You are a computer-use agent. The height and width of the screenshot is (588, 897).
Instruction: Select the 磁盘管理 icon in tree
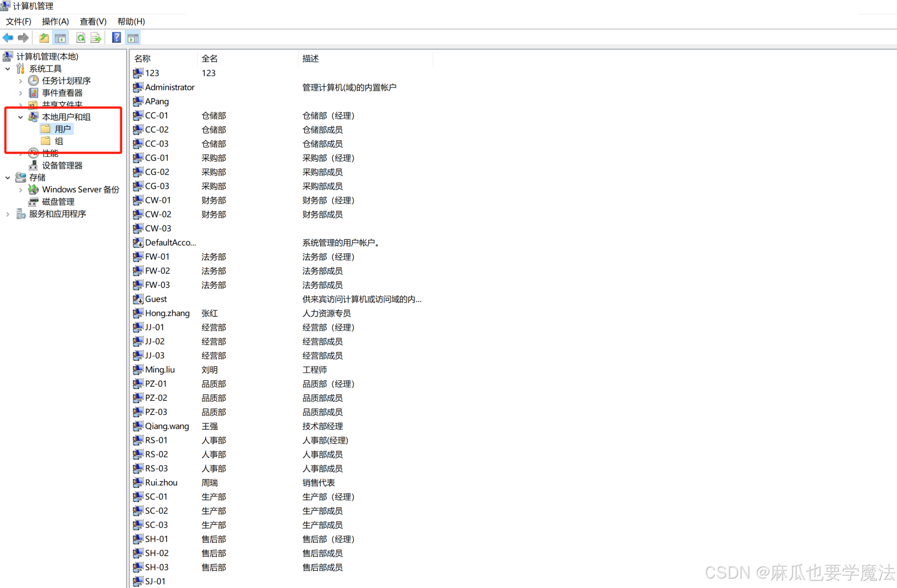pos(33,202)
